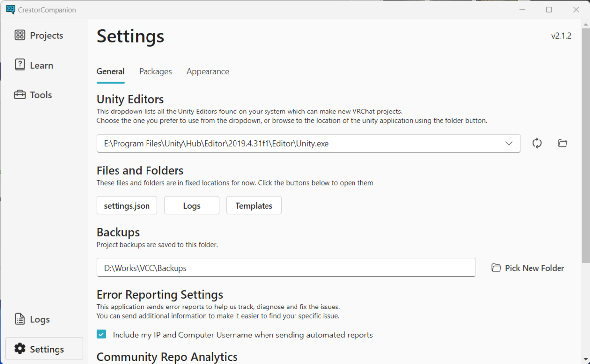Click the Error Reporting Settings heading
Screen dimensions: 590x364
coord(160,294)
